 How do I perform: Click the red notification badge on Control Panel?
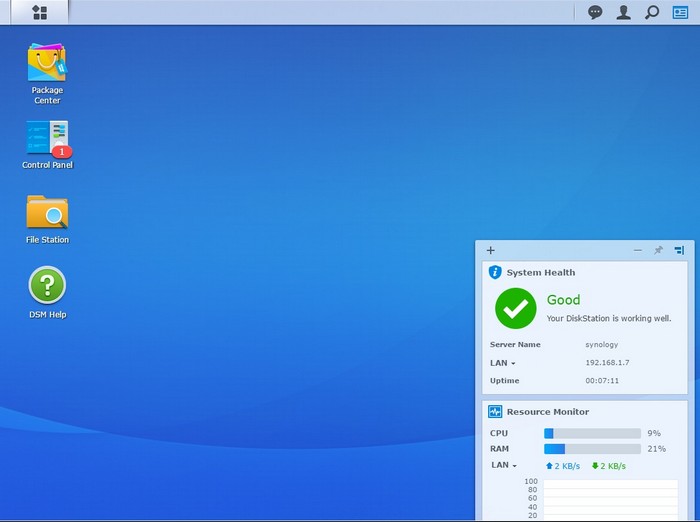62,152
